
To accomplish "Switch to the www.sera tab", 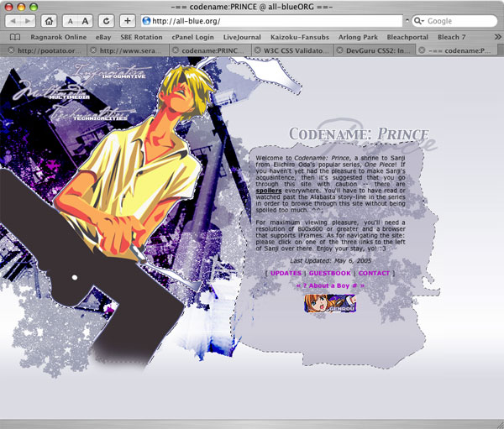I will click(x=133, y=51).
